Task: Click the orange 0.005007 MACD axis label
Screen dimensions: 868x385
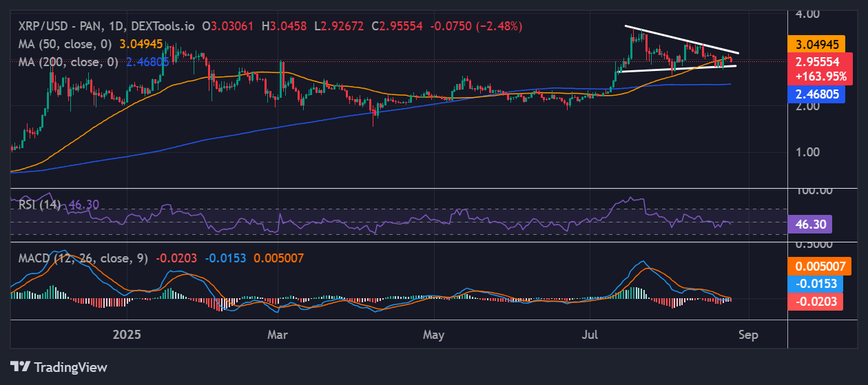Action: click(x=818, y=266)
